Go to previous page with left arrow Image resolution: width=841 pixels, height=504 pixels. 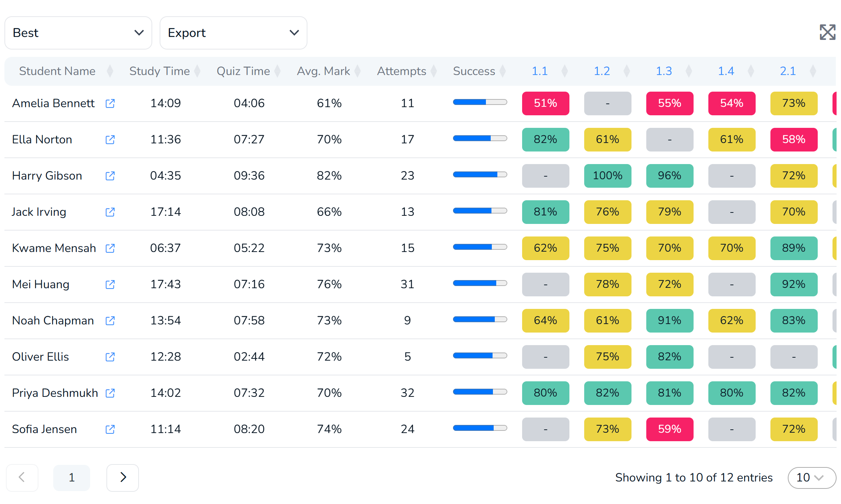click(x=22, y=477)
